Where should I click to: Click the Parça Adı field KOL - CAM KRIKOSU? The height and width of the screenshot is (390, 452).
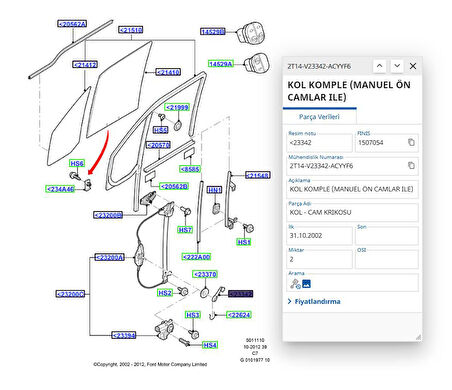tap(352, 212)
